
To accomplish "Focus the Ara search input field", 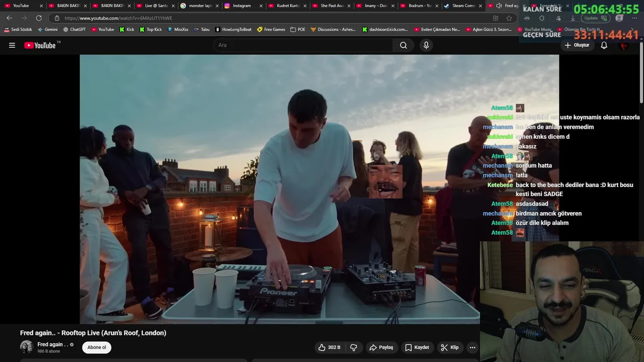I will coord(303,45).
